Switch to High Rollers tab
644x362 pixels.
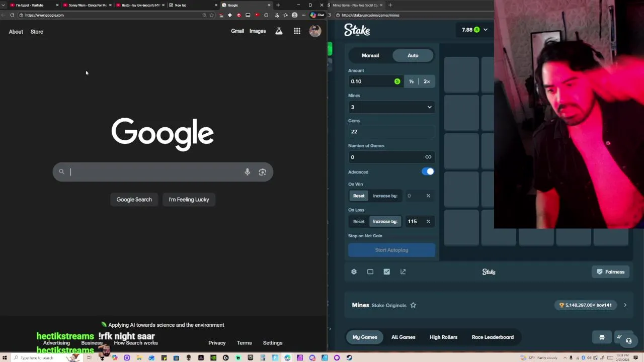click(443, 337)
